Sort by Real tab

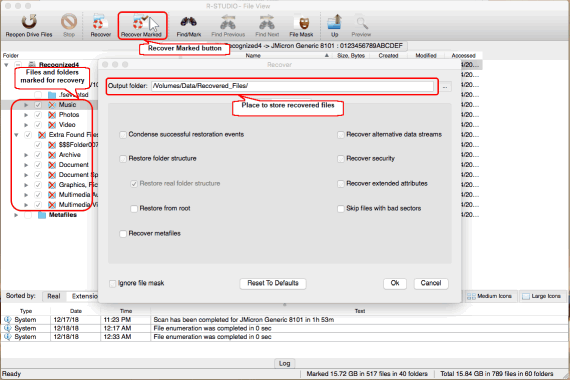pyautogui.click(x=54, y=296)
